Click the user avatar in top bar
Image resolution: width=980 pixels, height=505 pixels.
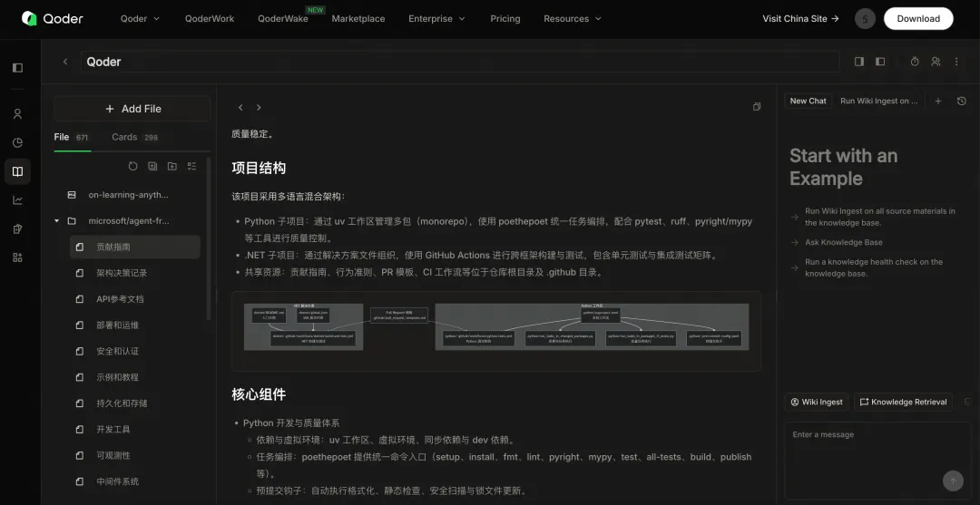[865, 19]
